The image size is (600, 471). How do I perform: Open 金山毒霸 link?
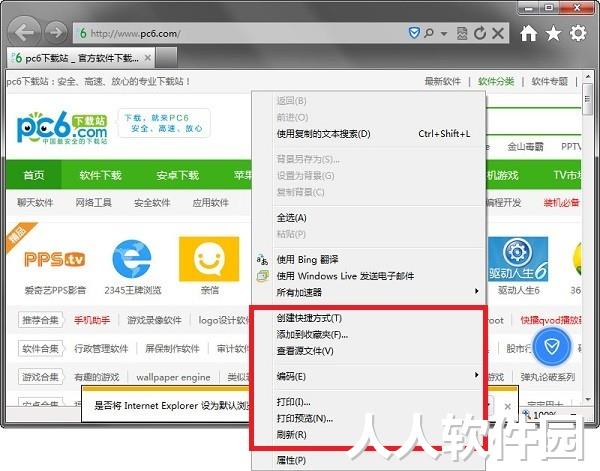525,147
